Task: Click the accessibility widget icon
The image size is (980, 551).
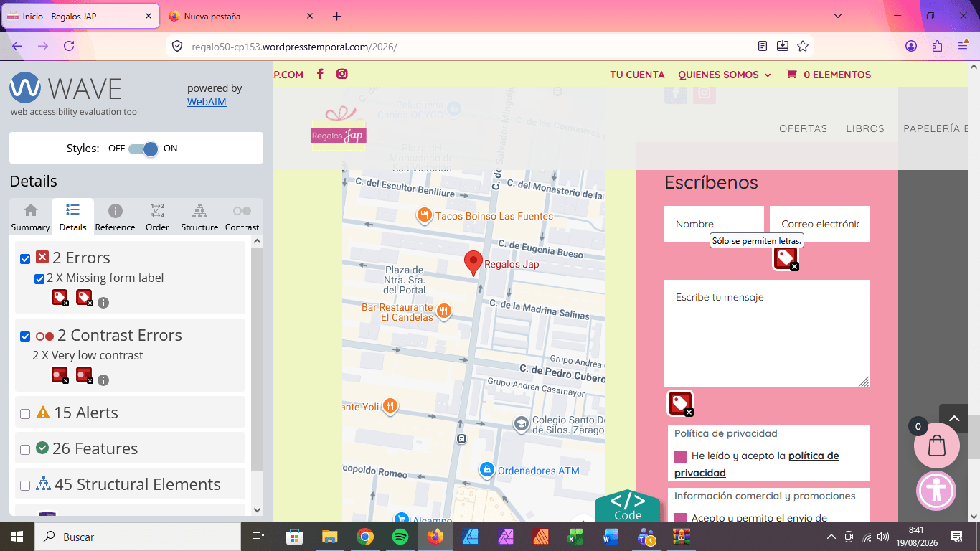Action: (x=936, y=491)
